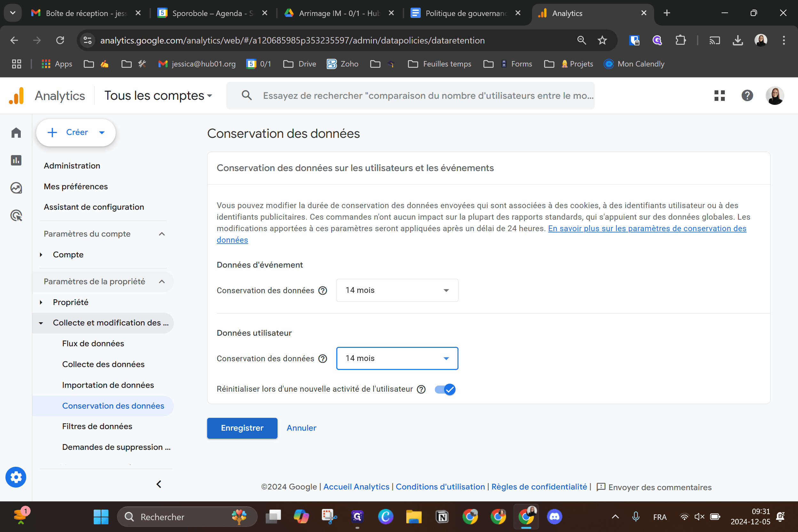Image resolution: width=798 pixels, height=532 pixels.
Task: Expand the Compte tree item
Action: (x=41, y=255)
